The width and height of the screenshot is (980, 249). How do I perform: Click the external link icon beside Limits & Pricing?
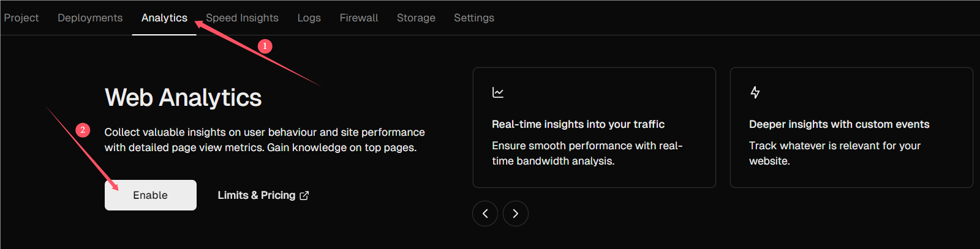[x=304, y=195]
